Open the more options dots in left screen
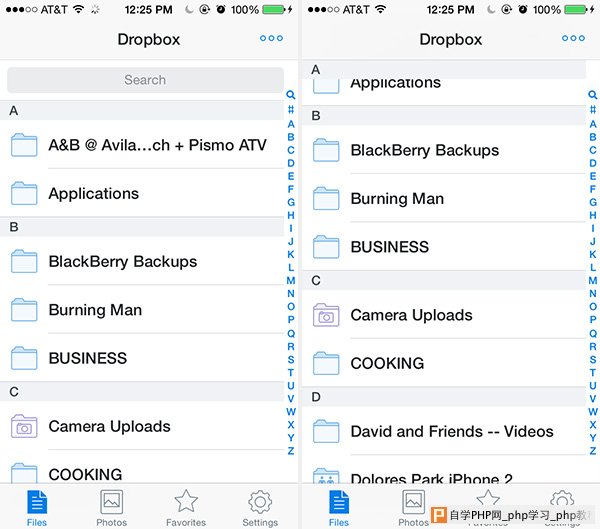Viewport: 600px width, 529px height. click(x=271, y=38)
